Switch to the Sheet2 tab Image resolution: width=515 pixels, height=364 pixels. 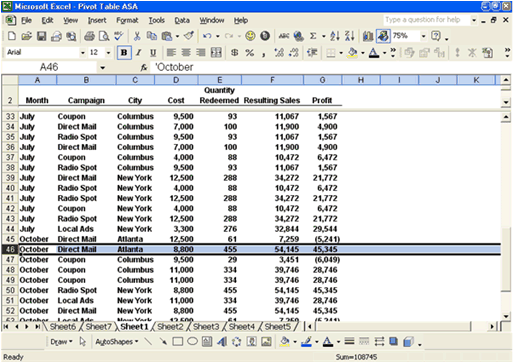[x=170, y=327]
